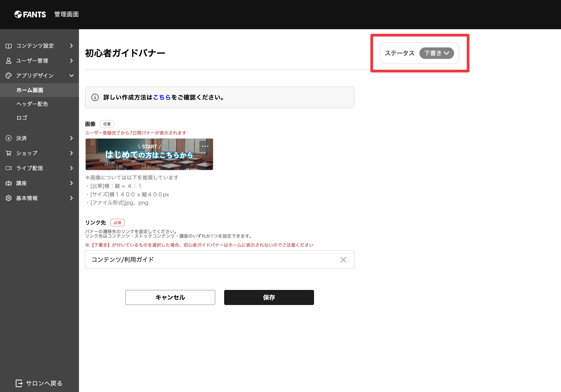Select ヘッダー配色 in the sidebar
561x392 pixels.
tap(32, 104)
